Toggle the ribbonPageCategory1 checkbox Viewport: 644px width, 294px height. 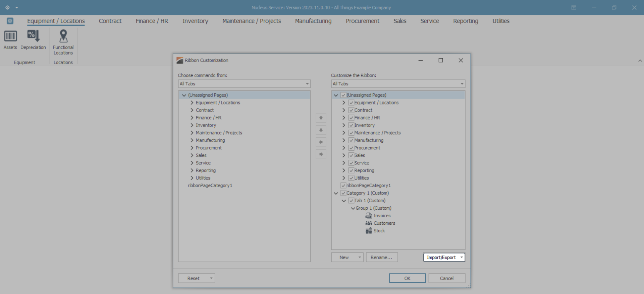pyautogui.click(x=343, y=186)
